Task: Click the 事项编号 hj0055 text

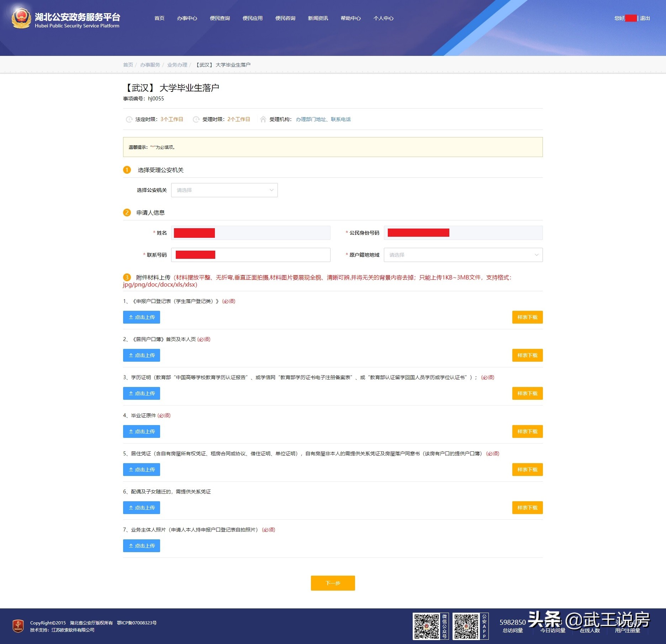Action: pyautogui.click(x=144, y=99)
